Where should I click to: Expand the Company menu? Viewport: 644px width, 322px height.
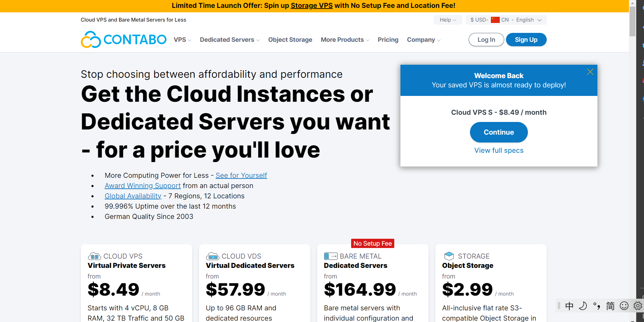pyautogui.click(x=424, y=40)
